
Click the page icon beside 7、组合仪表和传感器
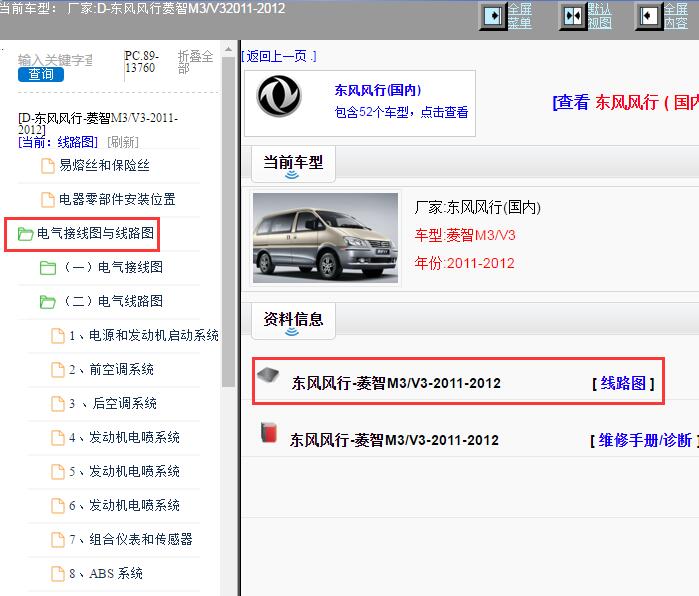click(x=58, y=539)
